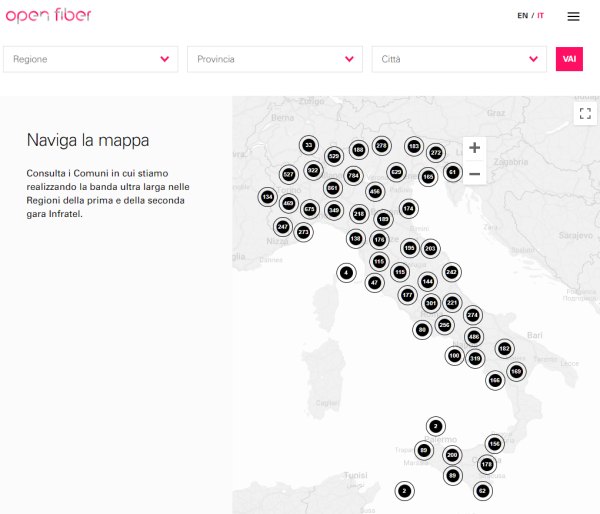Toggle fullscreen map view
The image size is (600, 514).
point(586,113)
